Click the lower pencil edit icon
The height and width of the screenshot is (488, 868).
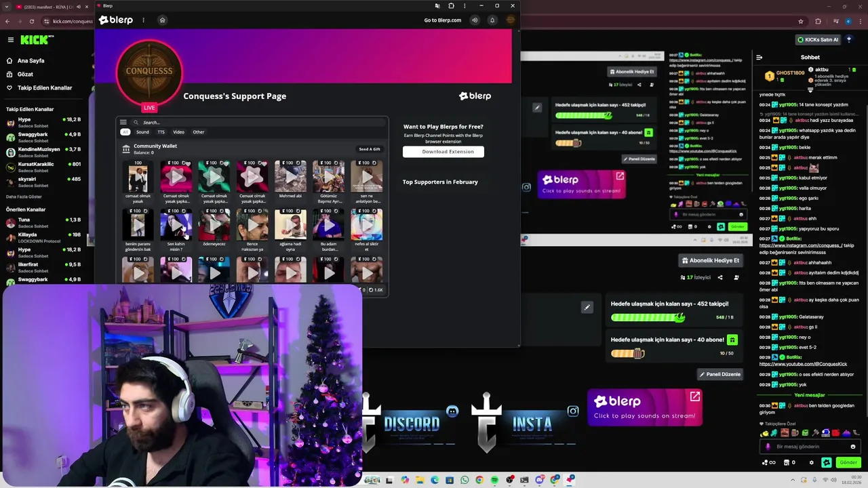tap(587, 307)
